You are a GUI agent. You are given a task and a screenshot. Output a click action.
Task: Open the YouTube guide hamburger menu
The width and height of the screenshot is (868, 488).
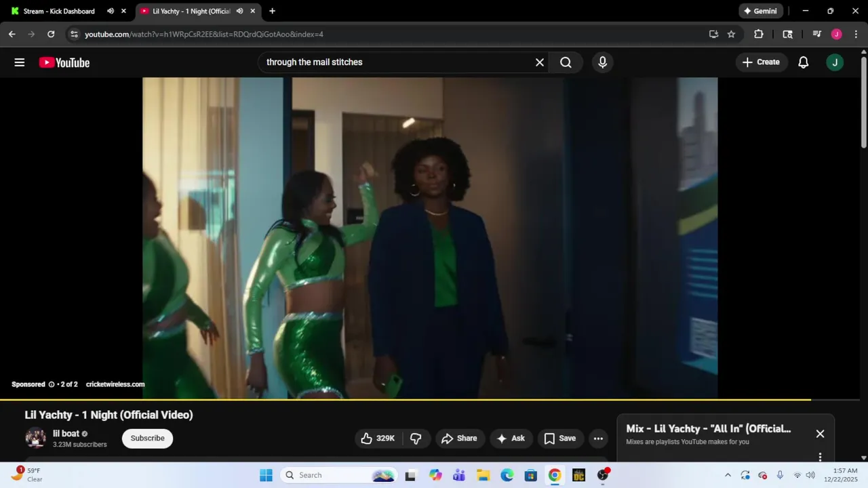pyautogui.click(x=19, y=62)
